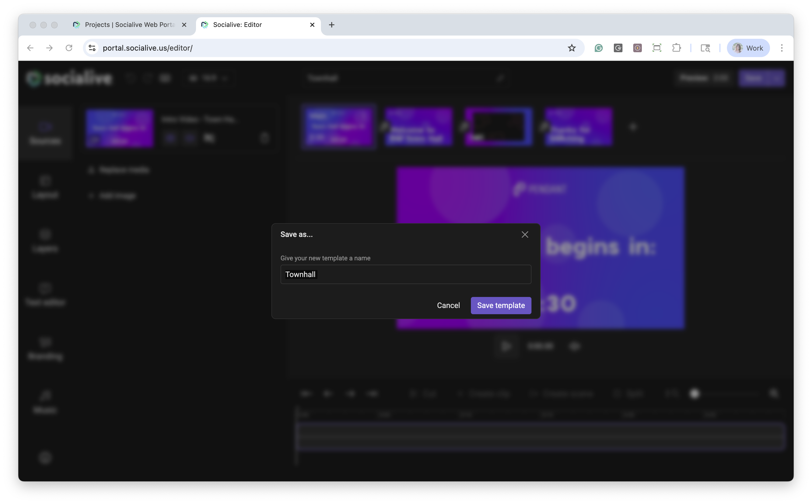Cancel the Save as dialog
812x504 pixels.
448,305
